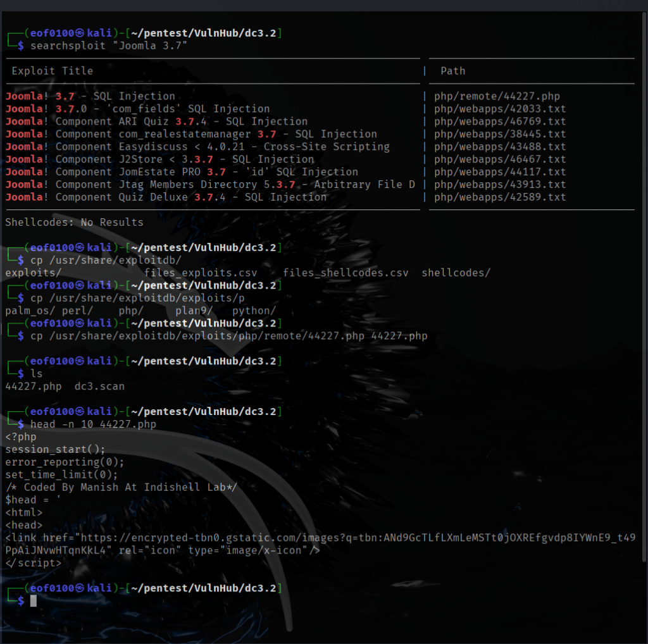This screenshot has height=644, width=648.
Task: Click dc3.scan in the ls output
Action: pos(99,386)
